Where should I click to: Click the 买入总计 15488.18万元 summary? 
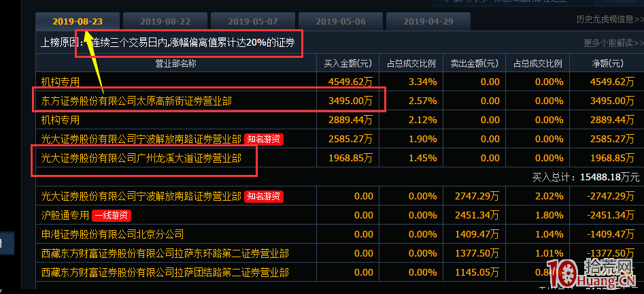click(x=586, y=177)
